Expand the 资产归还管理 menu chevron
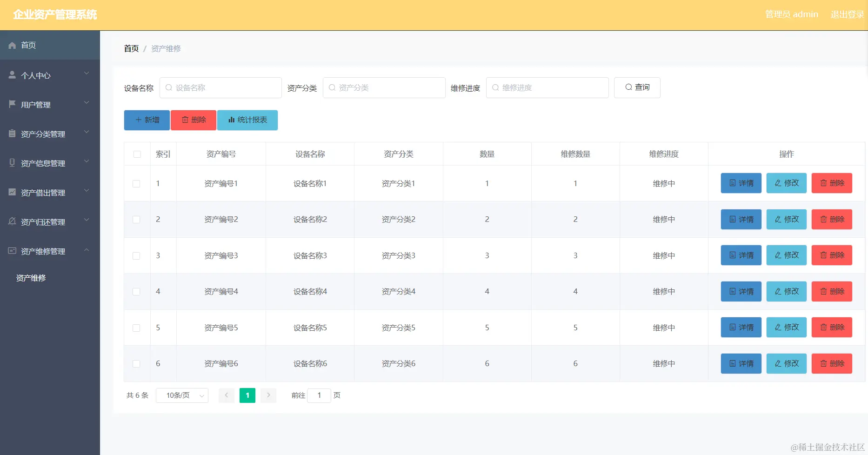The image size is (868, 455). 87,220
